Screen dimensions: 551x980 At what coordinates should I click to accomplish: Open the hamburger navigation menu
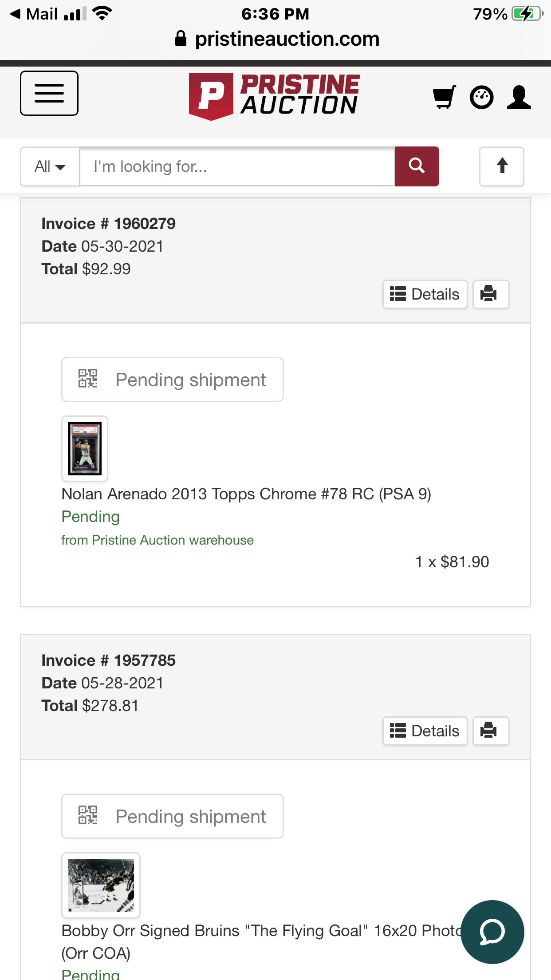point(49,93)
